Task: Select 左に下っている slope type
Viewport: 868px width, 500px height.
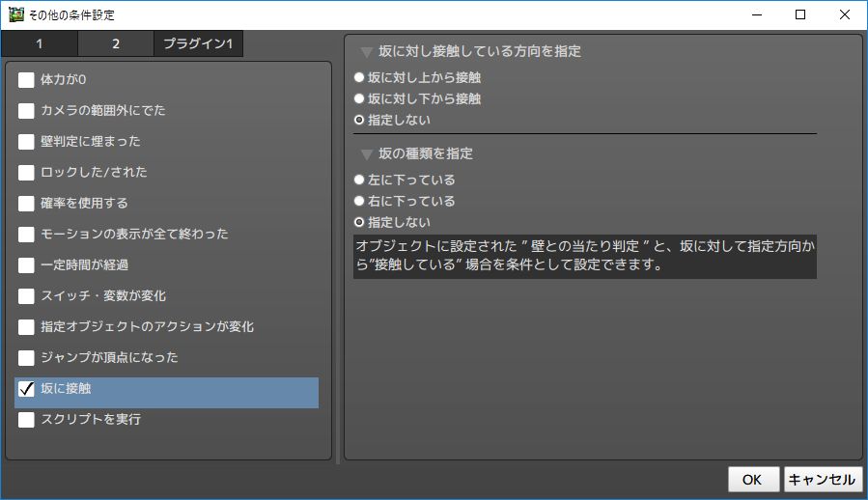Action: pyautogui.click(x=359, y=180)
